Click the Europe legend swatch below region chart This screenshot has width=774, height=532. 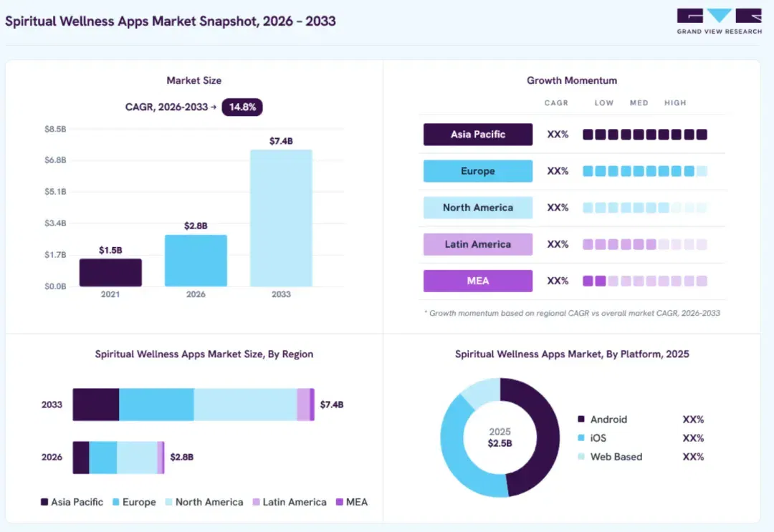click(116, 502)
